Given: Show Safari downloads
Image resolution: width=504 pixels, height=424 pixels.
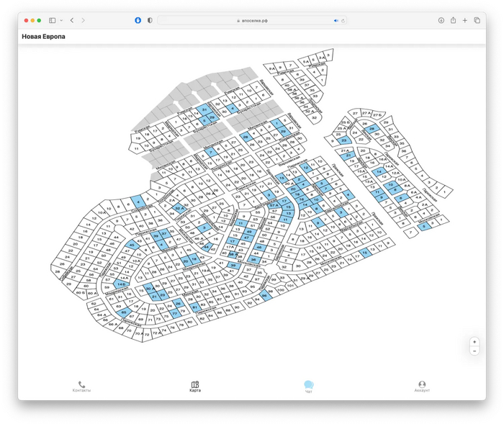Looking at the screenshot, I should [x=441, y=20].
